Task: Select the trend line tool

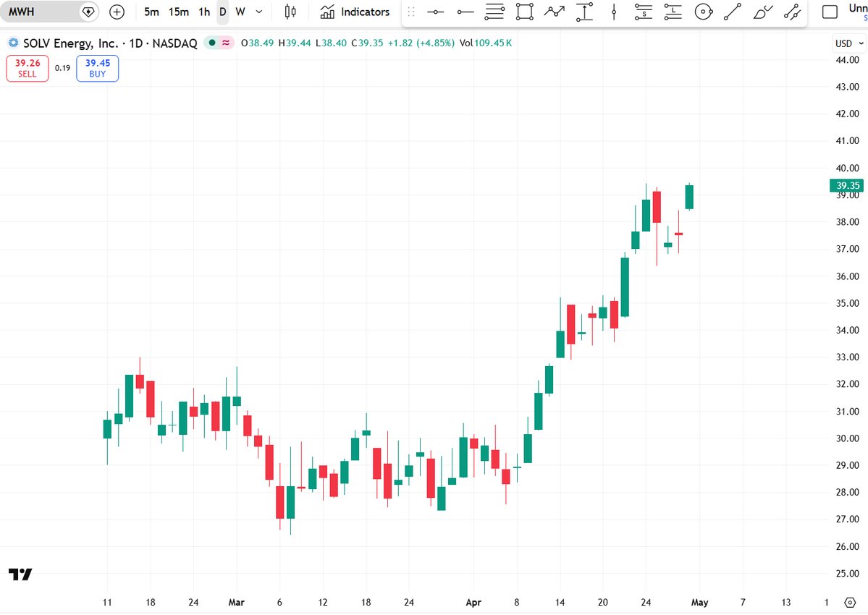Action: 733,12
